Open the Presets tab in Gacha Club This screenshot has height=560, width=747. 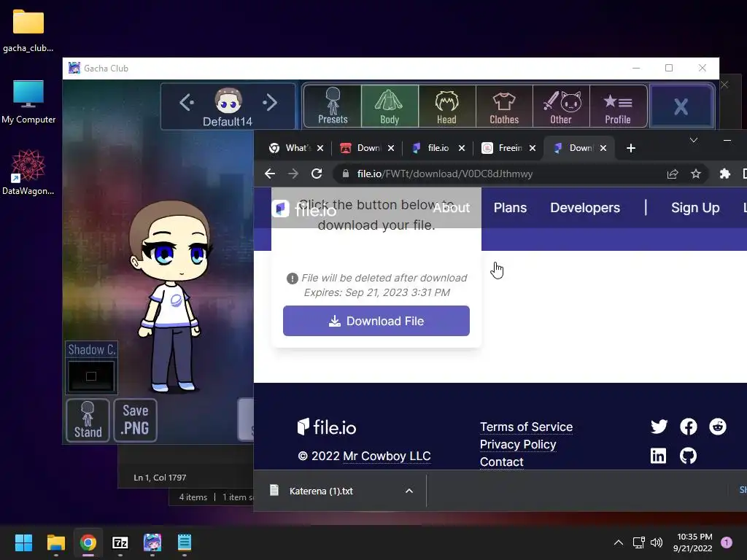pos(333,106)
